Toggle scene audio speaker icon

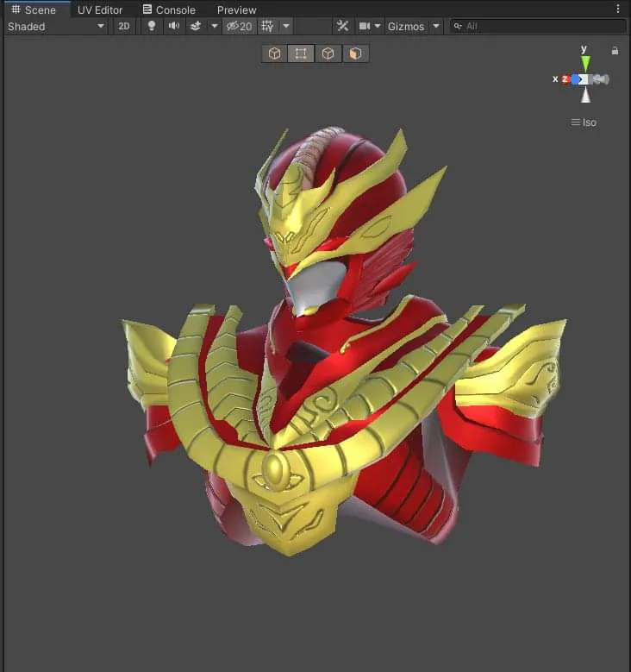tap(173, 26)
